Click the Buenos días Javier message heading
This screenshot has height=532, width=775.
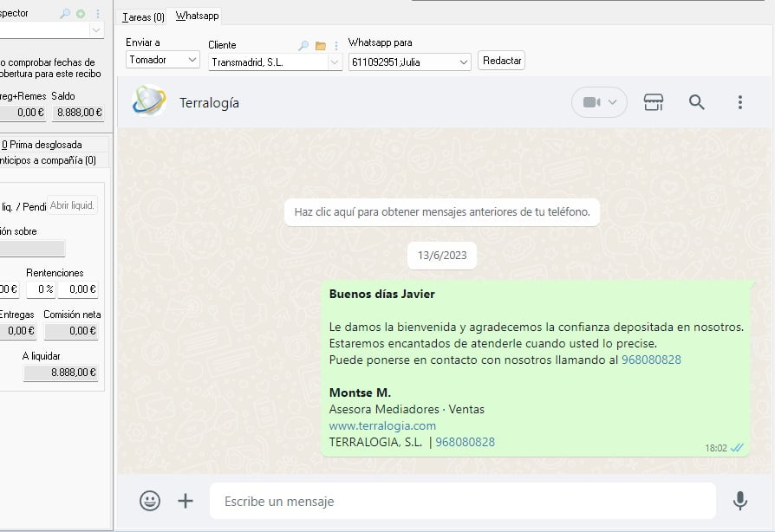point(381,294)
